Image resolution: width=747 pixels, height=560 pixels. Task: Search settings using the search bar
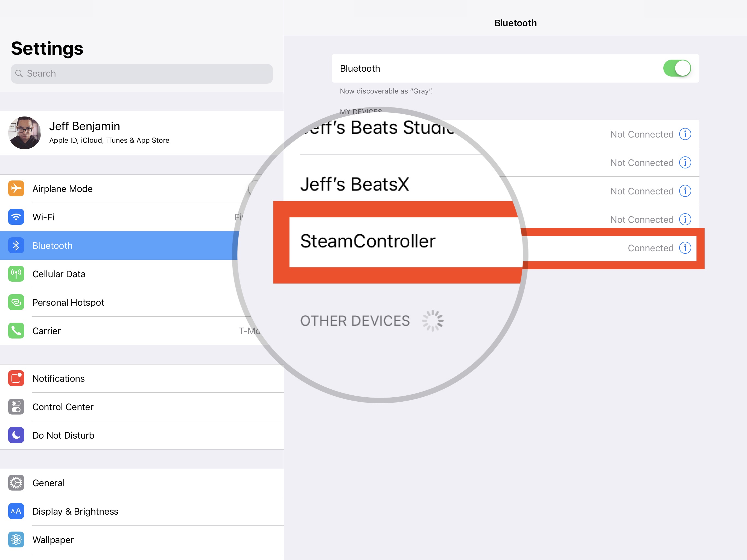[141, 73]
